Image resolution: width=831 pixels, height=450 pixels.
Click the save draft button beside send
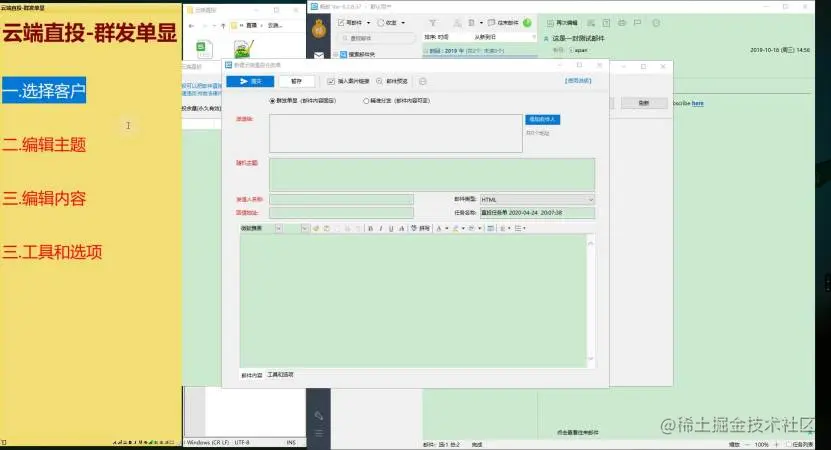tap(296, 81)
